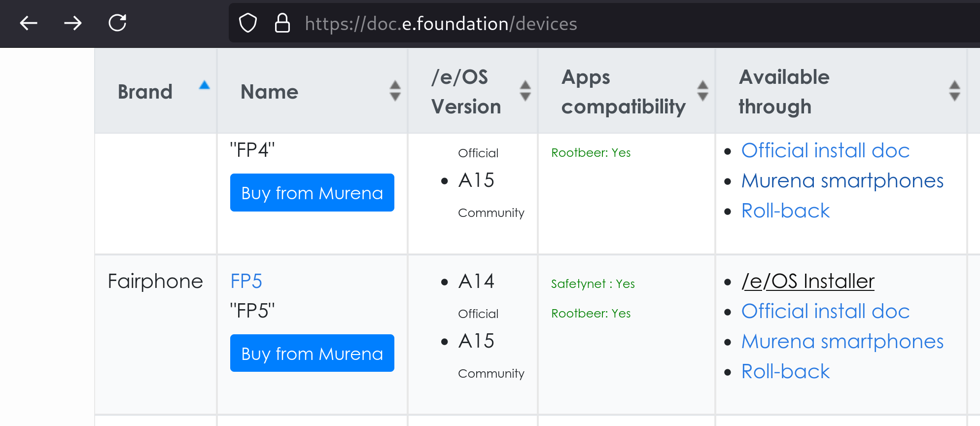Viewport: 980px width, 426px height.
Task: Select Rootbeer: Yes in FP4 row
Action: coord(591,152)
